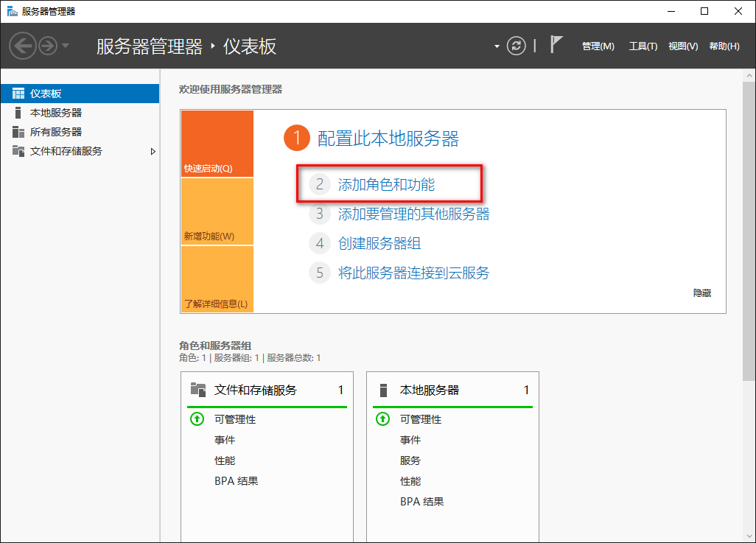Click 事件 in 本地服务器 tile
Viewport: 756px width, 543px height.
coord(410,440)
